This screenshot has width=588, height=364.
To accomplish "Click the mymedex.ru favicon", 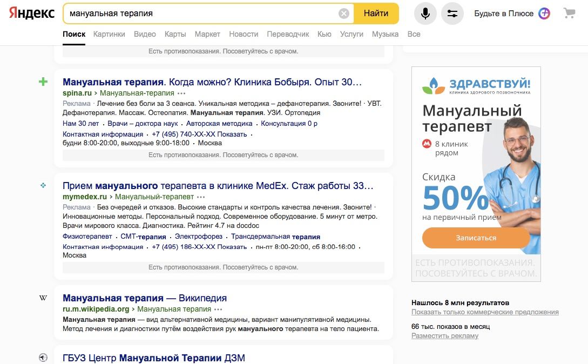I will click(x=43, y=185).
